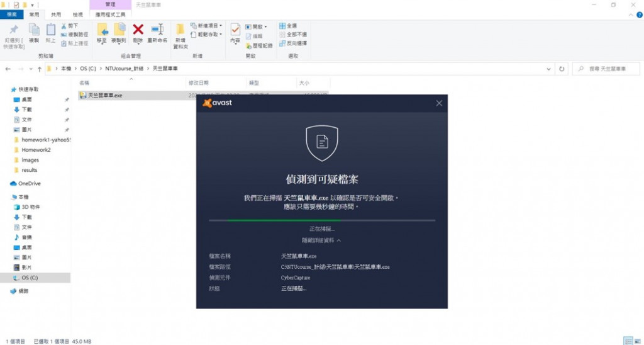Open the 應用程式工具 (Application Tools) tab

[x=111, y=14]
